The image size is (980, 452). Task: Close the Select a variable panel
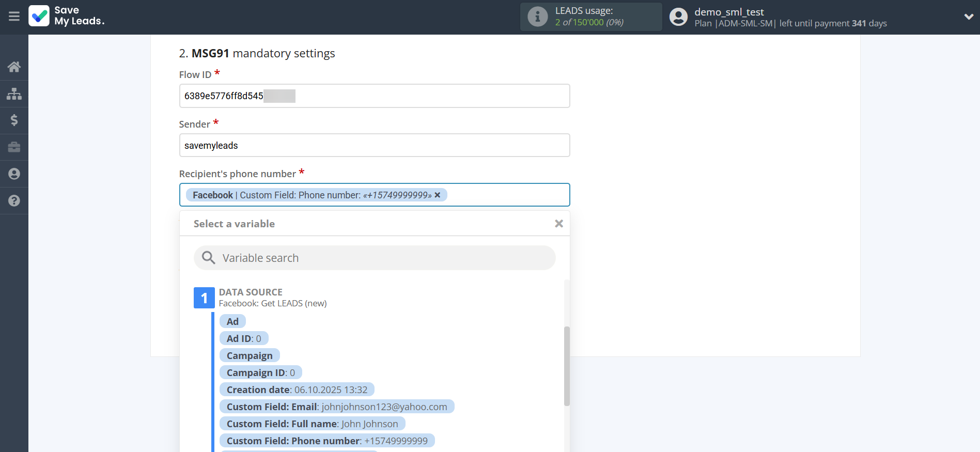coord(558,224)
